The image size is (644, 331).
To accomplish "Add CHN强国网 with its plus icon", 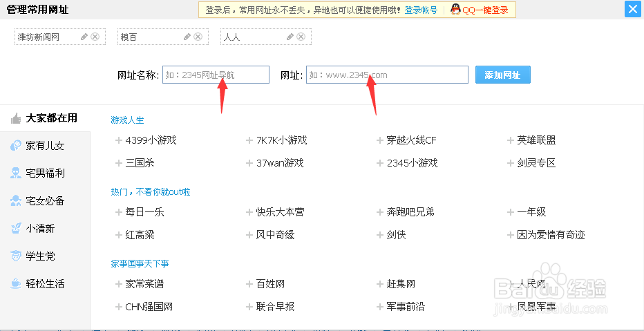I will pyautogui.click(x=119, y=306).
